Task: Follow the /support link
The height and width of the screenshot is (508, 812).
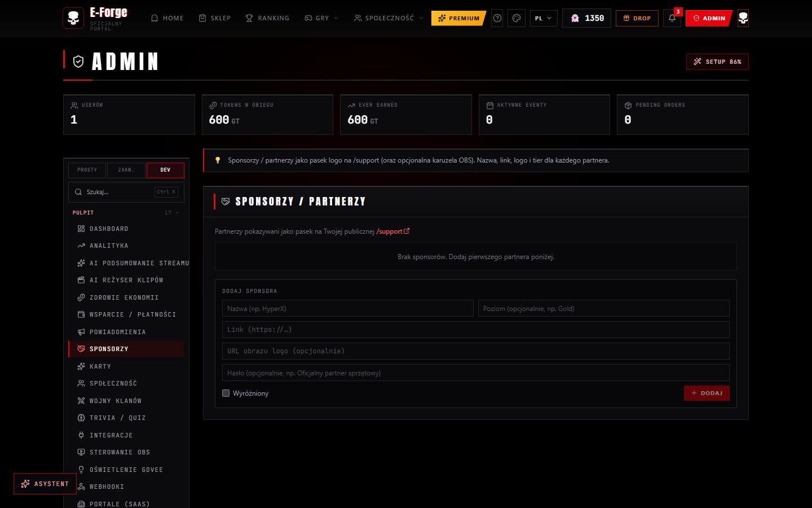Action: pyautogui.click(x=393, y=231)
